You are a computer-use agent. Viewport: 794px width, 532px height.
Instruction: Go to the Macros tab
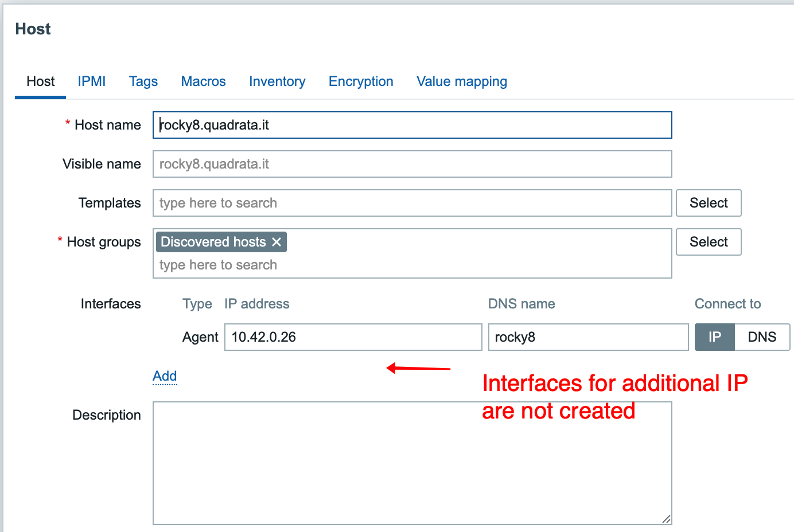(x=203, y=81)
